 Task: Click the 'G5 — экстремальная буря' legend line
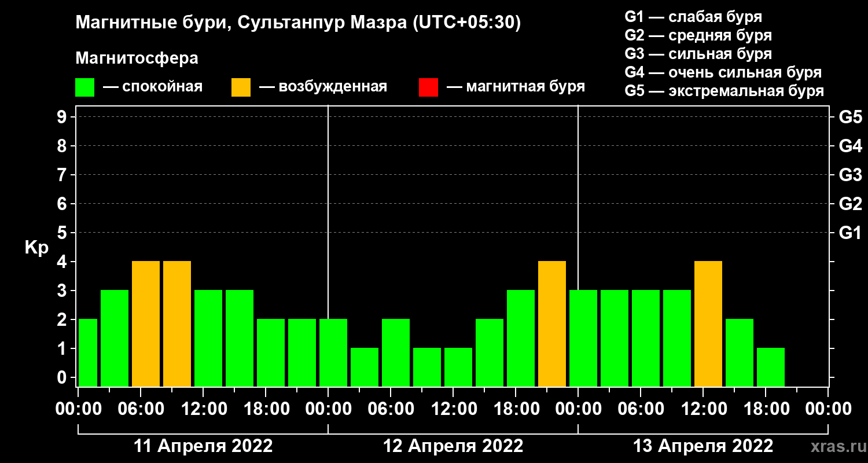724,91
